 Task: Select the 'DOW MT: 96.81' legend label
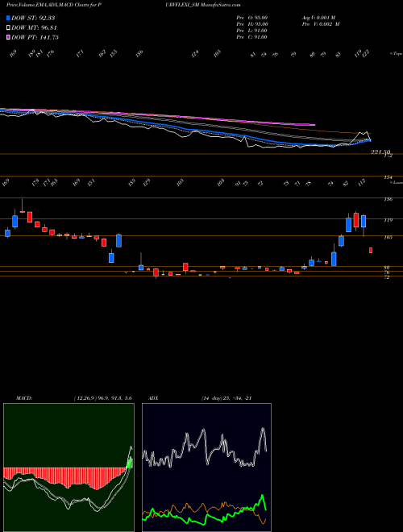click(33, 28)
